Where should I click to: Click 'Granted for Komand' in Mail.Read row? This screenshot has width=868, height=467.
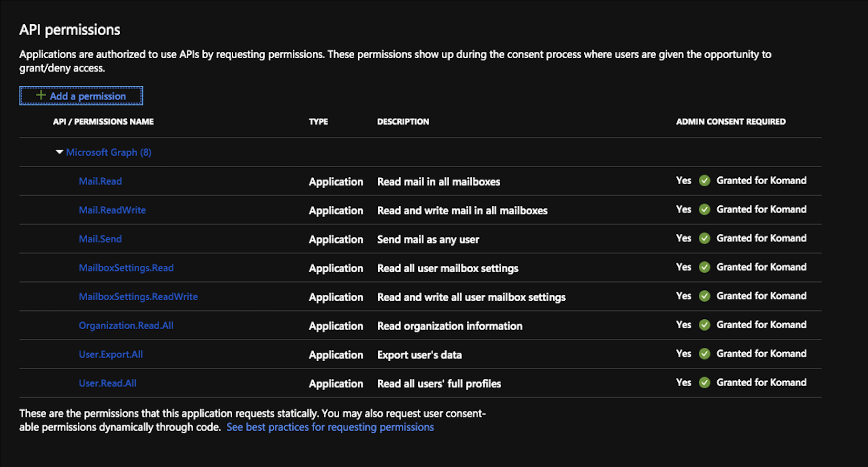coord(761,181)
